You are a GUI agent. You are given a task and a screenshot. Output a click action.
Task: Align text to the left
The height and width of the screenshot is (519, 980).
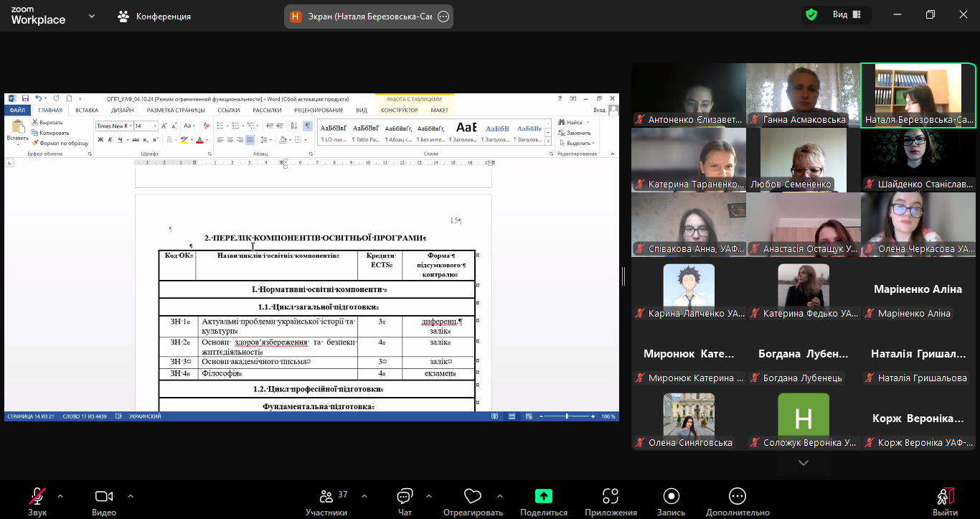coord(220,140)
